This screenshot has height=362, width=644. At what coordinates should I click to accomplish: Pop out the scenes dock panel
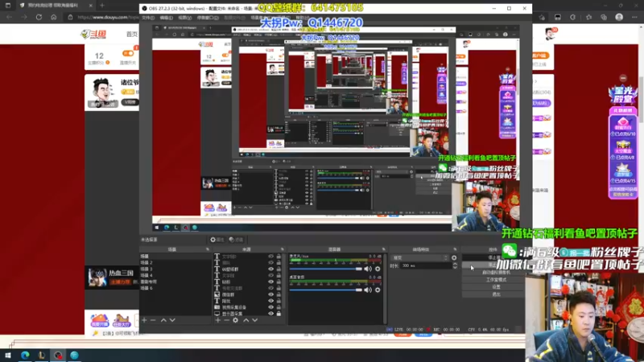click(x=208, y=249)
